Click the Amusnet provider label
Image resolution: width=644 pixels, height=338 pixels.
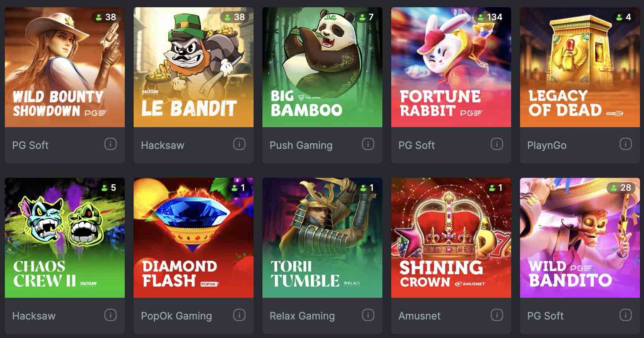[419, 316]
